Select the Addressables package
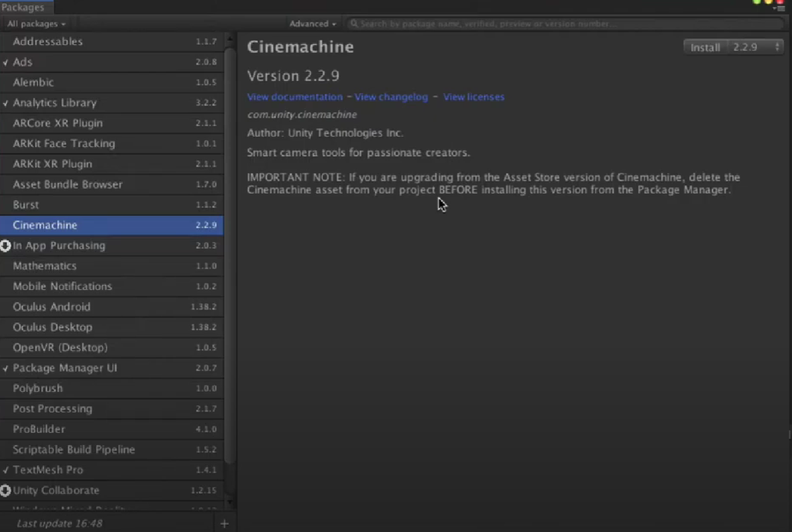 point(112,42)
